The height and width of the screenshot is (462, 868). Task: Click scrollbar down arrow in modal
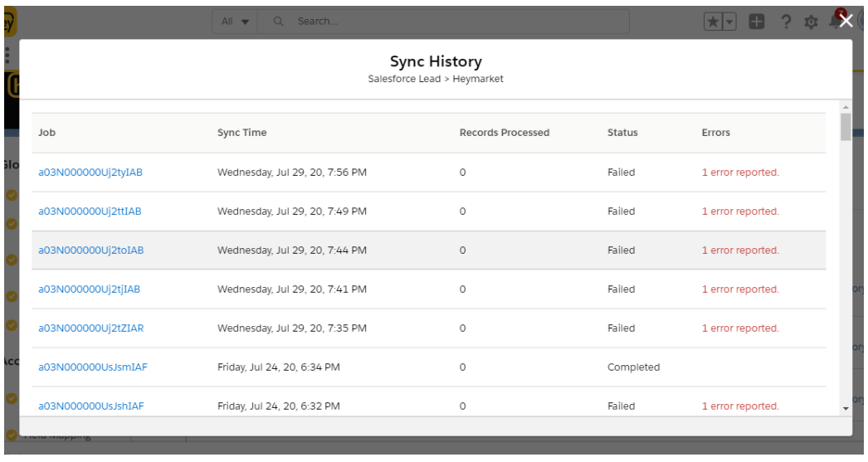[846, 408]
